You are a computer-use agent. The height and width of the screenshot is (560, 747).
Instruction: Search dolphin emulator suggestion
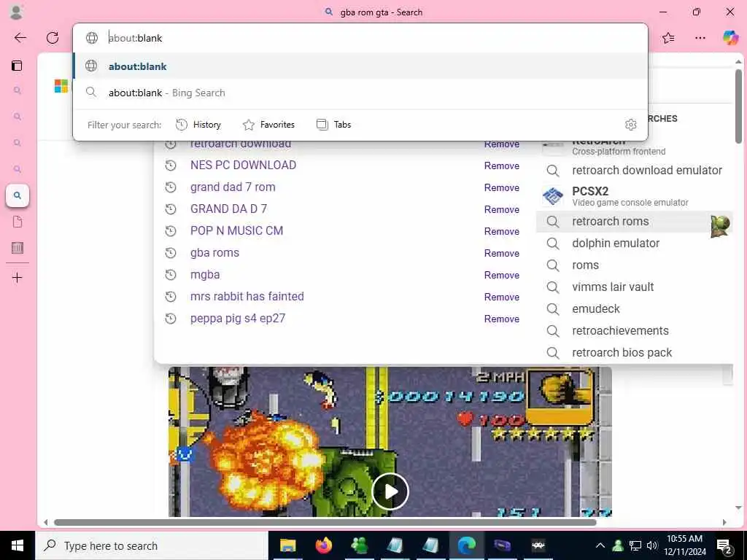click(x=634, y=244)
